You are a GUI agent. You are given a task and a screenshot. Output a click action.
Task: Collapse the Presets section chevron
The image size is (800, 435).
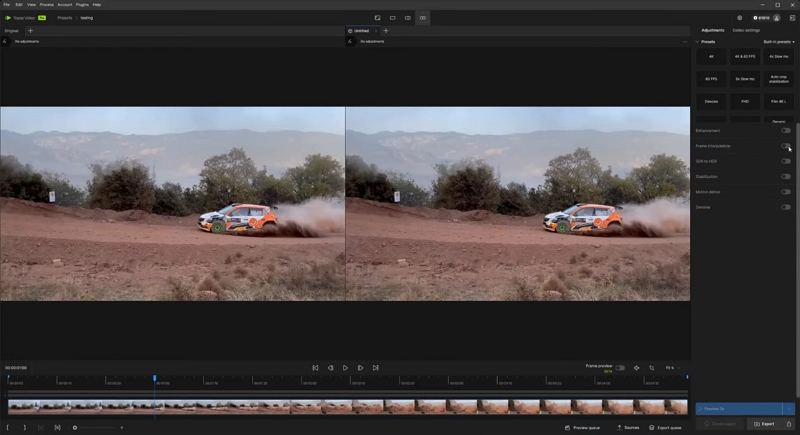click(x=697, y=42)
